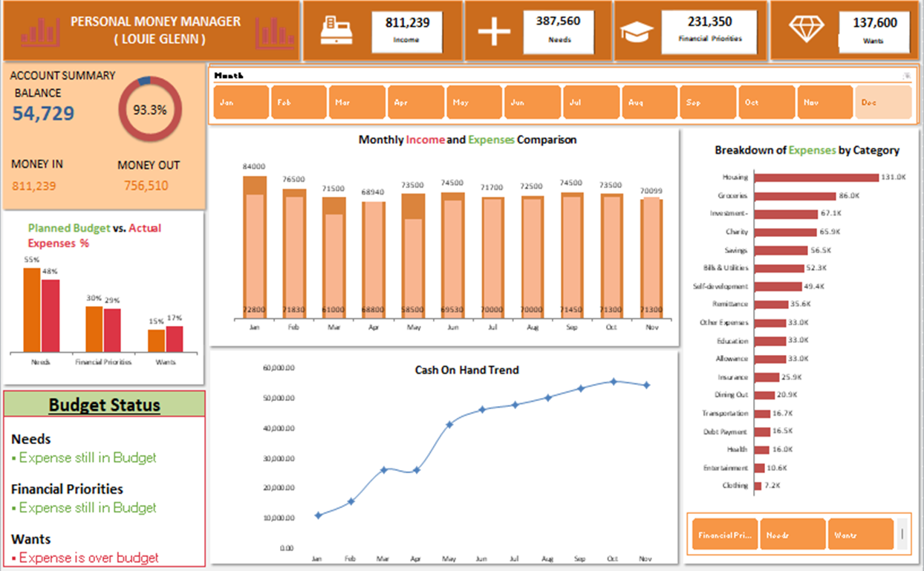Screen dimensions: 924x571
Task: Toggle the May month slicer button
Action: tap(474, 102)
